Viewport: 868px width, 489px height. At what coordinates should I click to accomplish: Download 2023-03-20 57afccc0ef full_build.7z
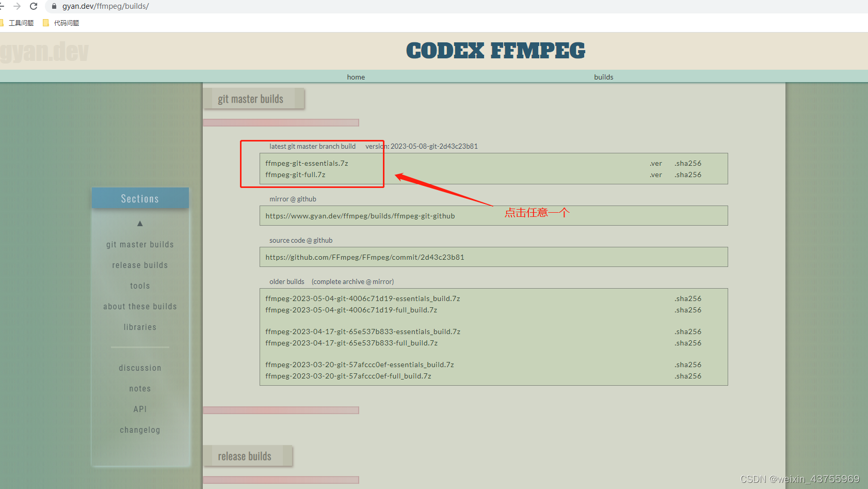348,376
